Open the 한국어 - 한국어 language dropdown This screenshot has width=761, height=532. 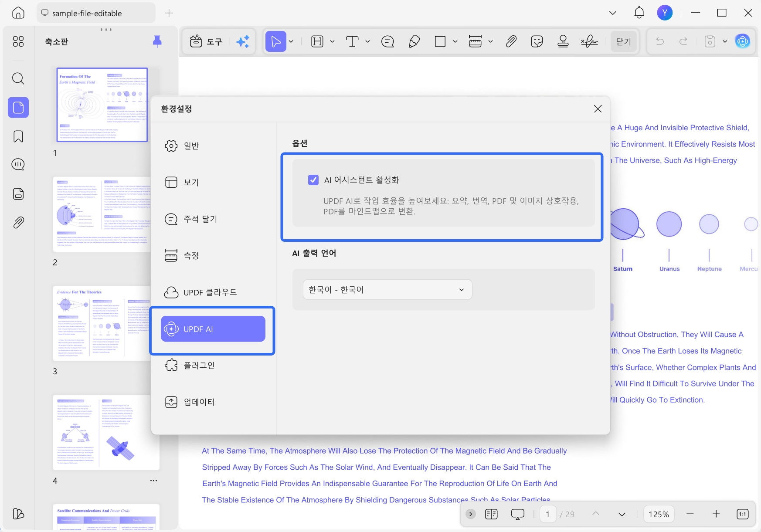click(x=387, y=290)
